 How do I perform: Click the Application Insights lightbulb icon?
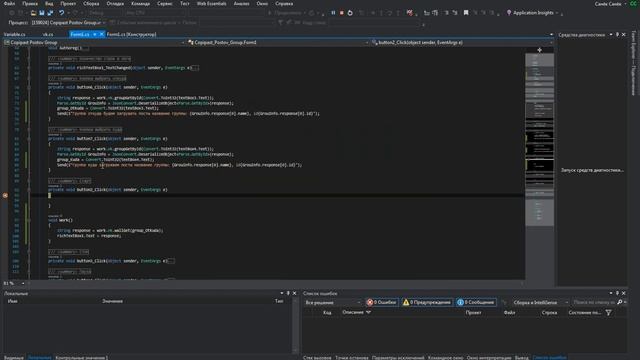509,13
